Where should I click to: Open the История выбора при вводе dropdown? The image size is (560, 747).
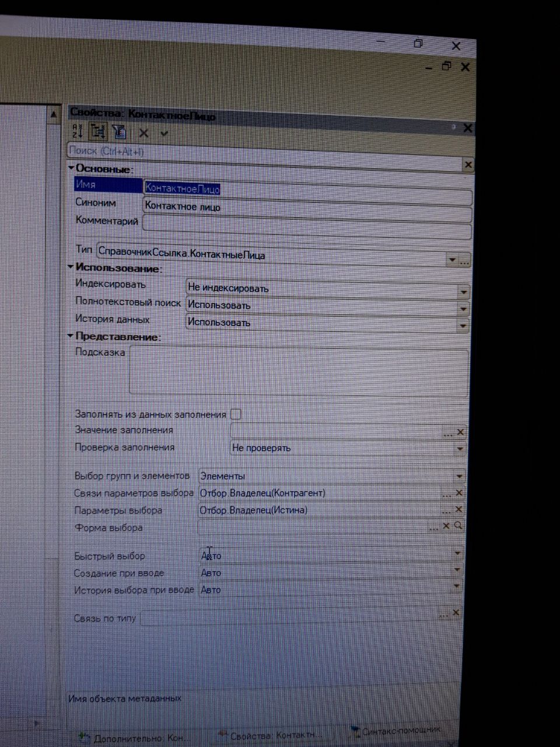click(x=457, y=586)
